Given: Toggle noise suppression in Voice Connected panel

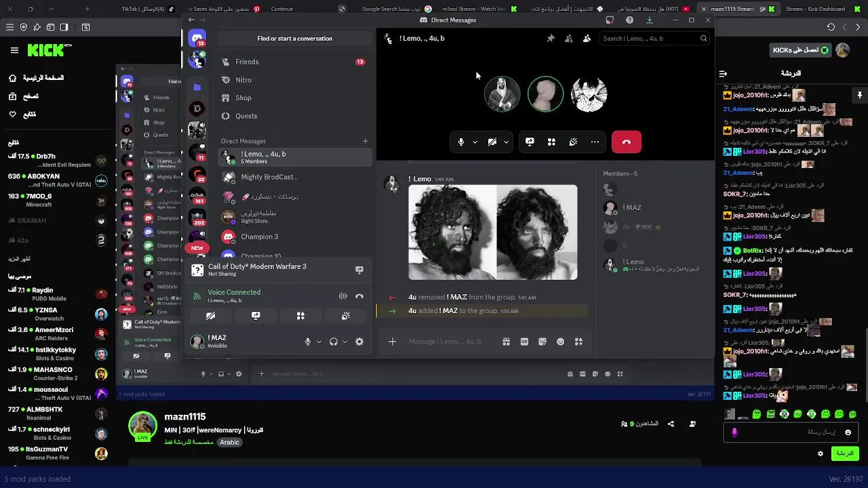Looking at the screenshot, I should [343, 296].
